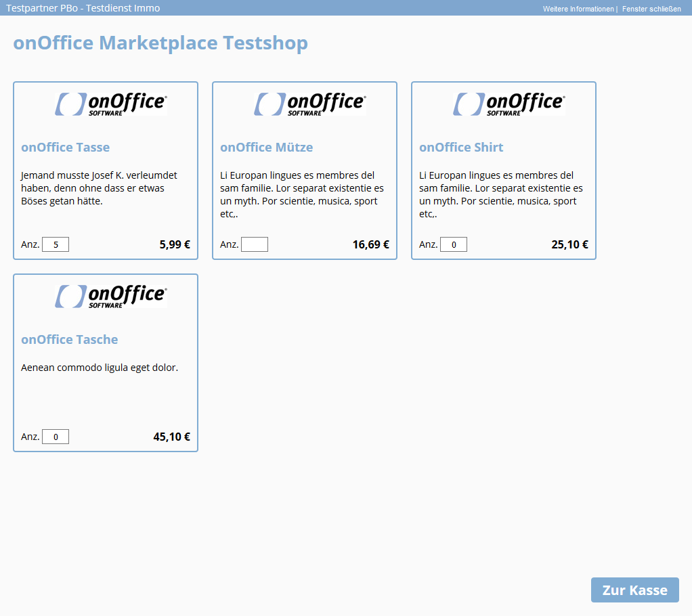Click Li Europan description in Shirt card

501,194
